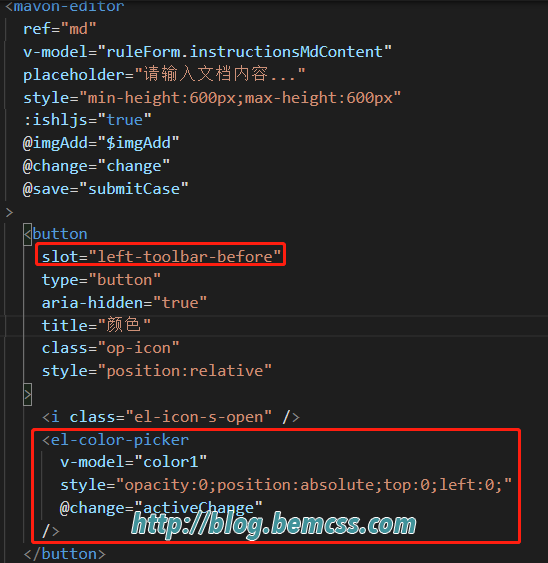Click the @change="change" handler line

pyautogui.click(x=96, y=166)
